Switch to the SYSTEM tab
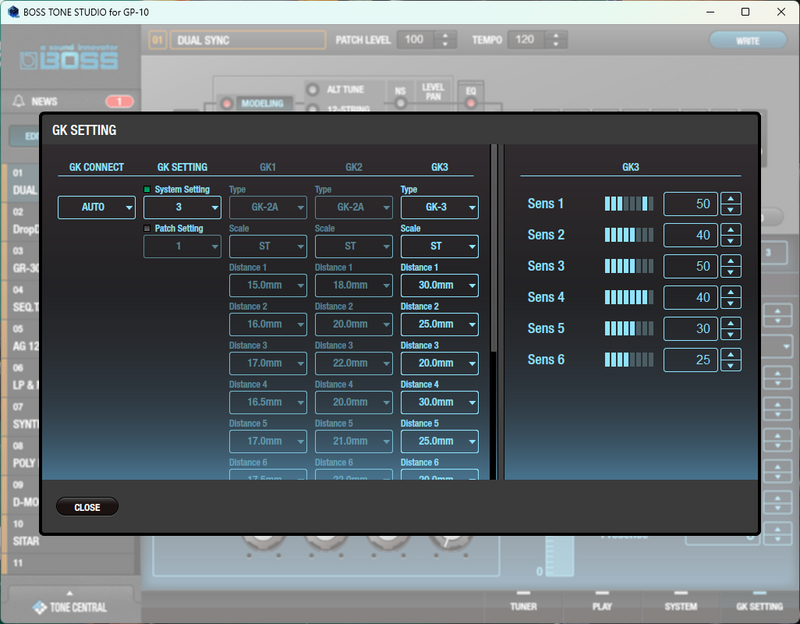This screenshot has height=624, width=800. (680, 607)
